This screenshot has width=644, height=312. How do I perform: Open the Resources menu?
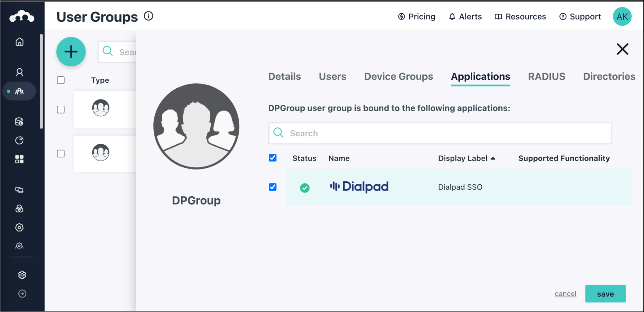(x=520, y=16)
